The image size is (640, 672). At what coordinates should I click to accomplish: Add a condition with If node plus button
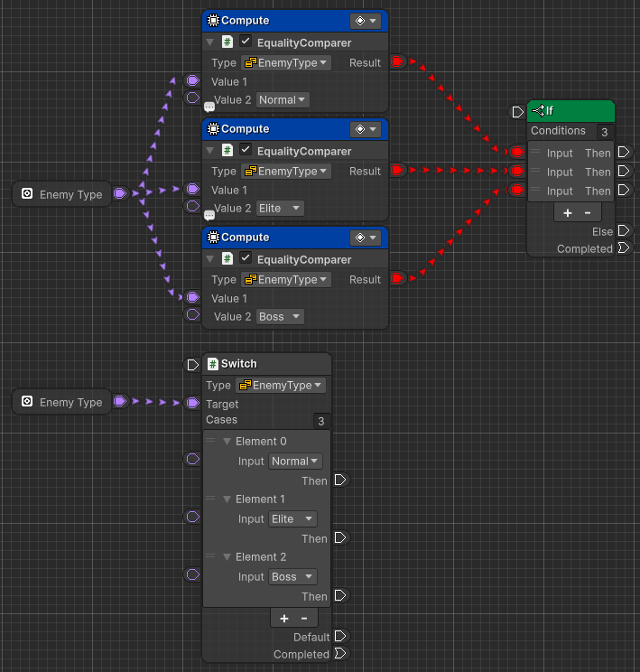tap(568, 213)
